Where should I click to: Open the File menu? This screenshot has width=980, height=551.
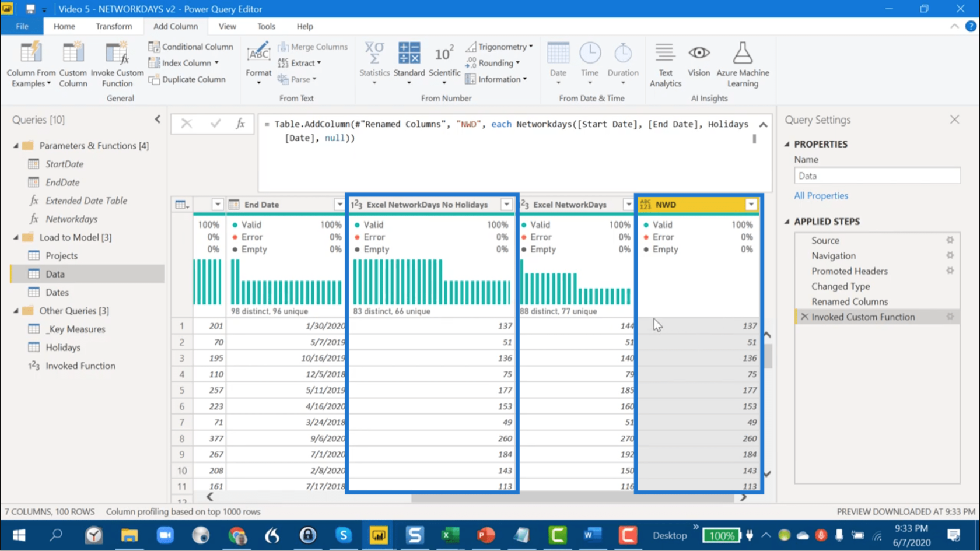tap(22, 26)
